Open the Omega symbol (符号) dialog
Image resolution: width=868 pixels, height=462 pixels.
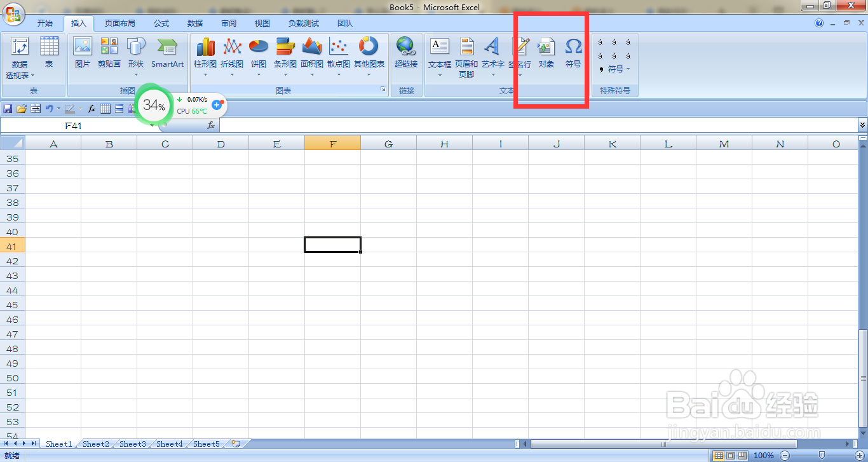pos(573,53)
